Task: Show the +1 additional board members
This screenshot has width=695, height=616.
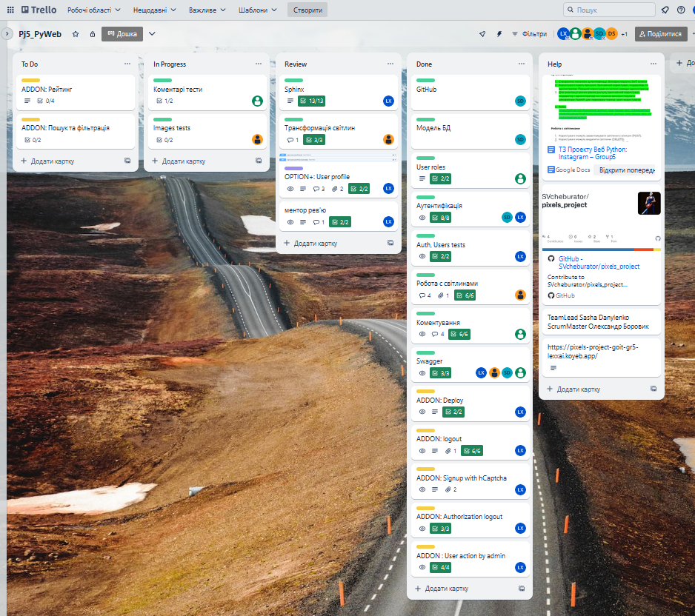Action: [624, 34]
